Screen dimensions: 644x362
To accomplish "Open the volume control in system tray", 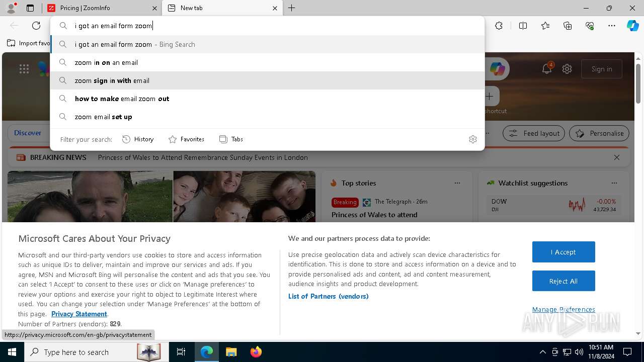I will pos(579,352).
